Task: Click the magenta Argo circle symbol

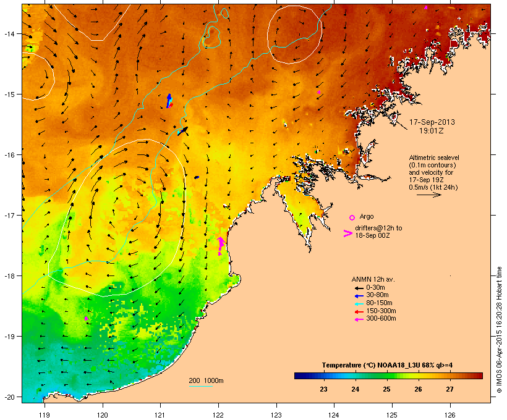Action: click(352, 217)
